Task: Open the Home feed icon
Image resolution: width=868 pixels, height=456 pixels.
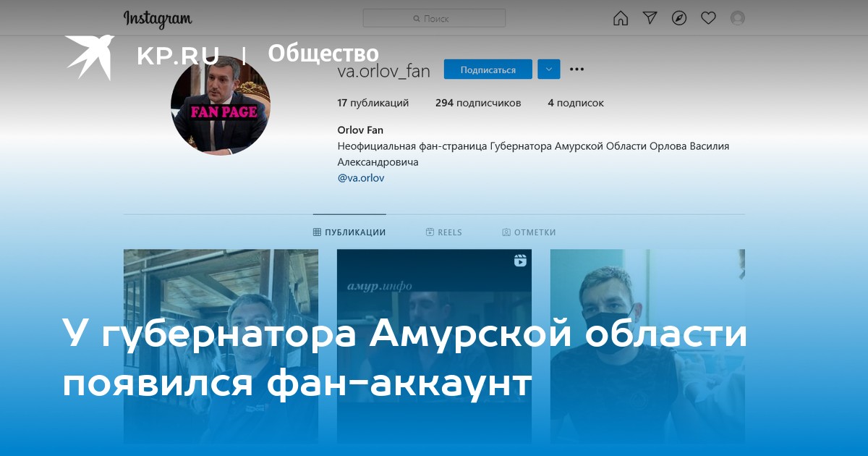Action: click(621, 18)
